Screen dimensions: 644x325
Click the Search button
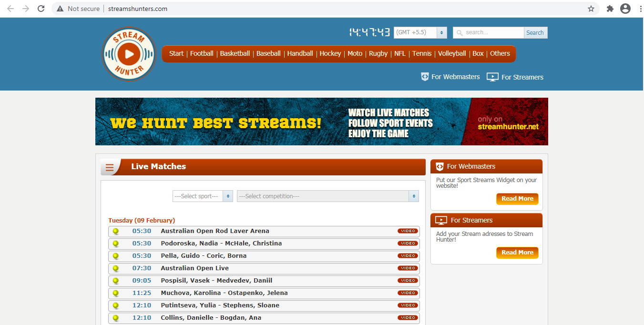[x=535, y=32]
